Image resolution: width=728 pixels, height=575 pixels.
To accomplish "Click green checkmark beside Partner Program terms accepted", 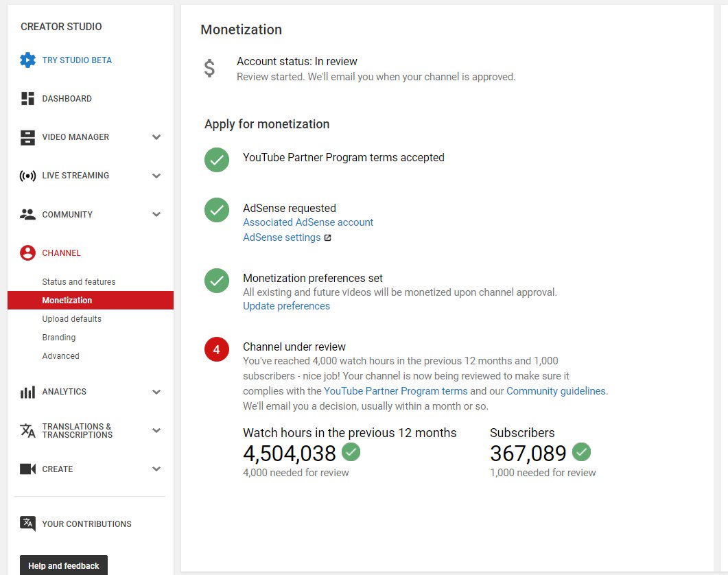I will tap(217, 160).
